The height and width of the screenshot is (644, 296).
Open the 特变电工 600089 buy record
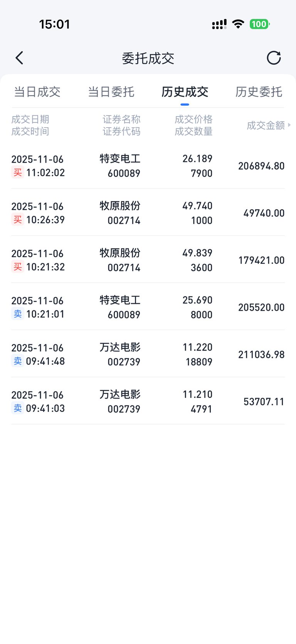[x=148, y=166]
